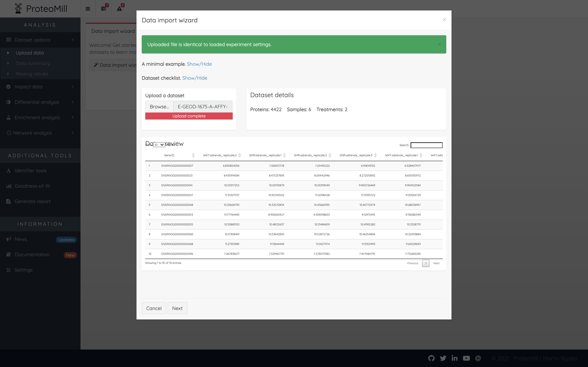Click the table Search input field
This screenshot has width=588, height=367.
click(426, 145)
